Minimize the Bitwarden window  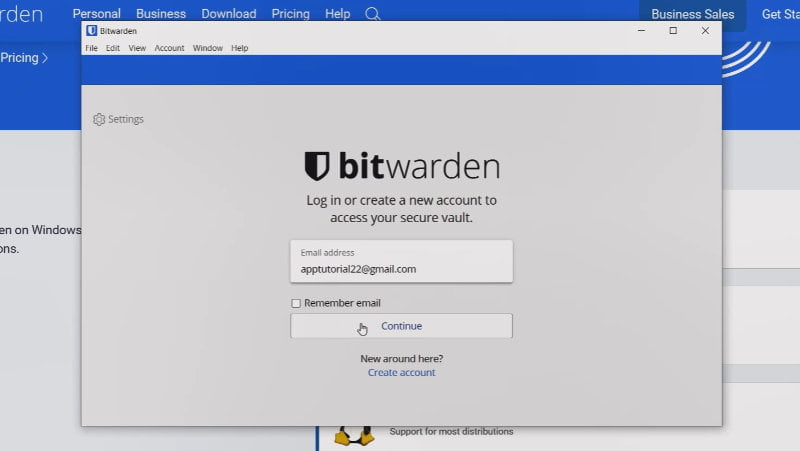coord(641,31)
